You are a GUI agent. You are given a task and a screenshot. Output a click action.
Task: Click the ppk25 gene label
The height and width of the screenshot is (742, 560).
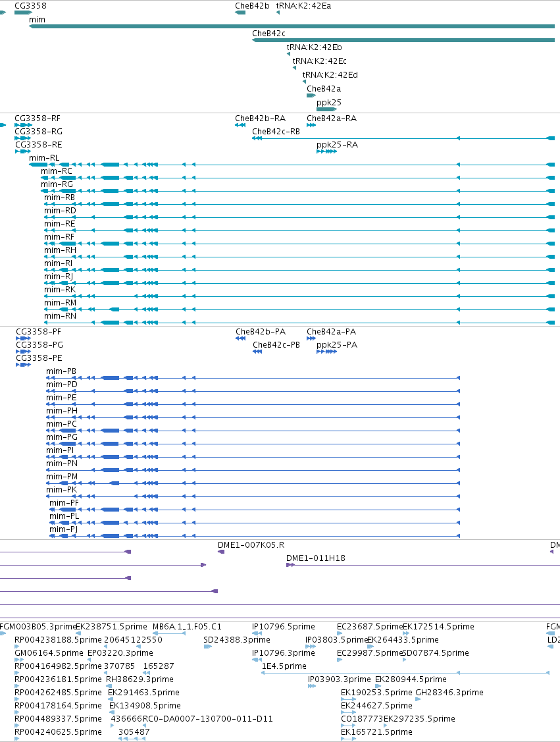tap(329, 102)
